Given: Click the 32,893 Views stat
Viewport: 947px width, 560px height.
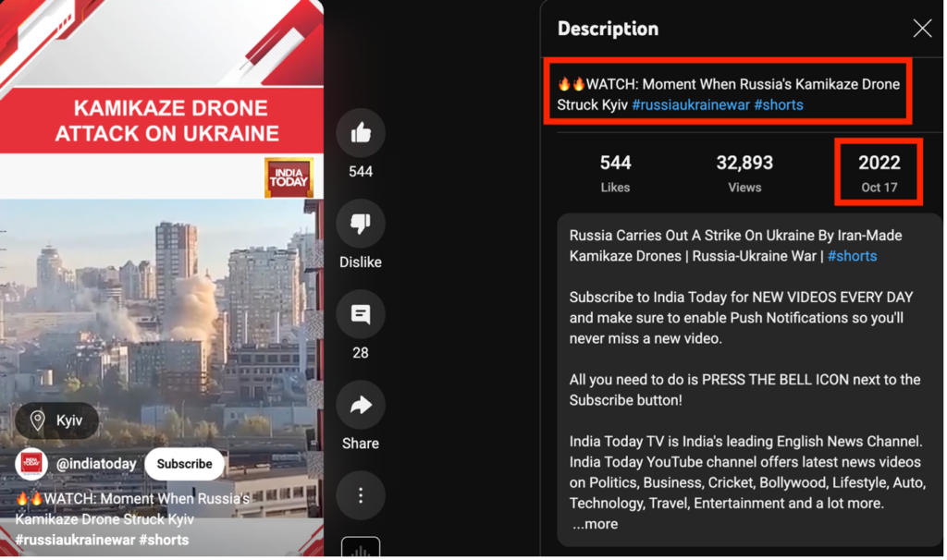Looking at the screenshot, I should (744, 173).
